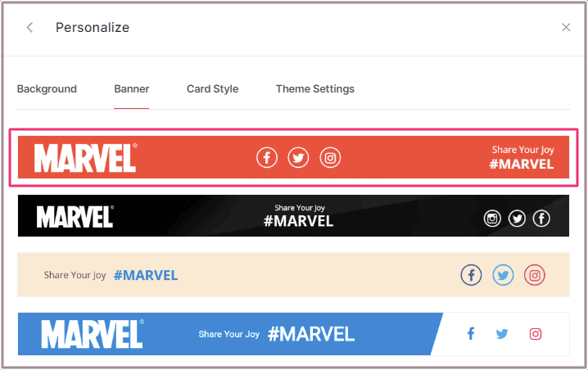Open the Card Style tab
588x370 pixels.
click(x=212, y=89)
